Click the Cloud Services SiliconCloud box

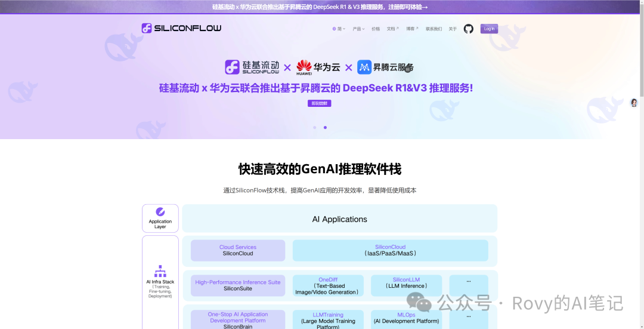coord(238,250)
